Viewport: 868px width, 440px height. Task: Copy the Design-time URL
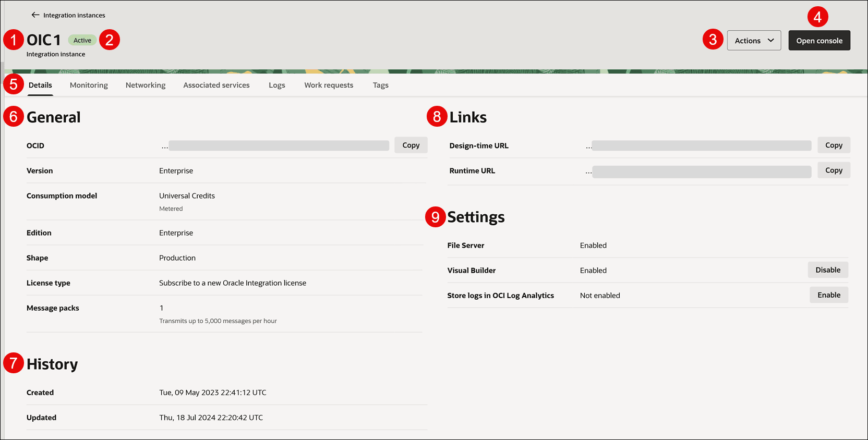[834, 145]
